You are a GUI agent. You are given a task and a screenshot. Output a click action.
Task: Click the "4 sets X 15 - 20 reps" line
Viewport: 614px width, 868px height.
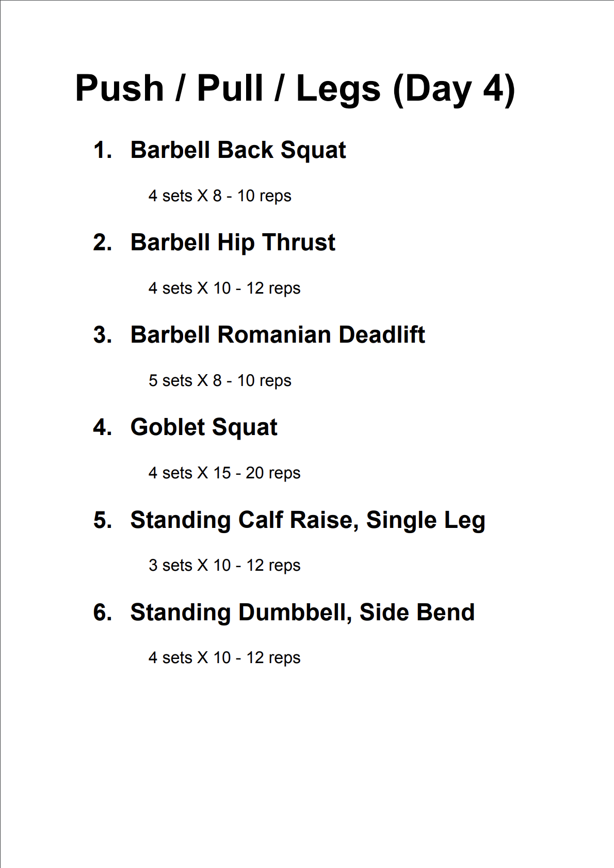pyautogui.click(x=224, y=473)
